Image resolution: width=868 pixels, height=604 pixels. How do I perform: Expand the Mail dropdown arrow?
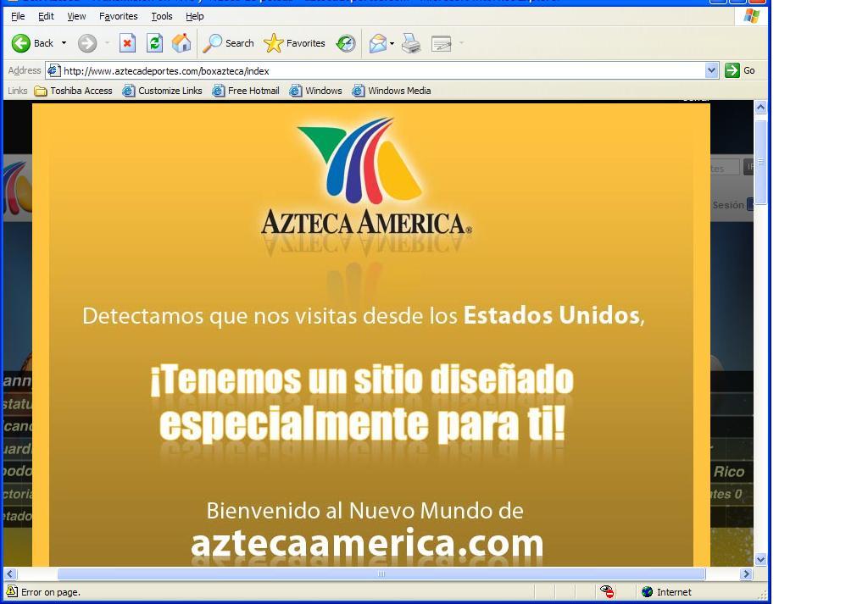[392, 43]
